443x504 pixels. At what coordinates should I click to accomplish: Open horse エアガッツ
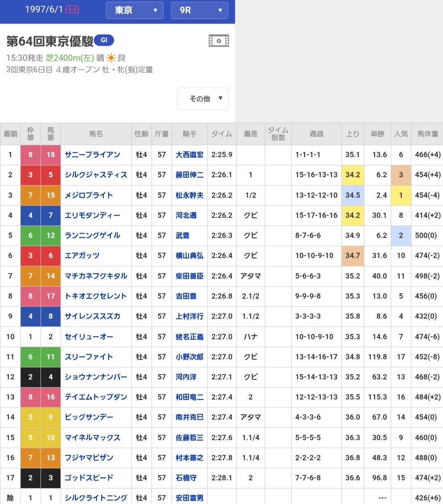click(82, 255)
